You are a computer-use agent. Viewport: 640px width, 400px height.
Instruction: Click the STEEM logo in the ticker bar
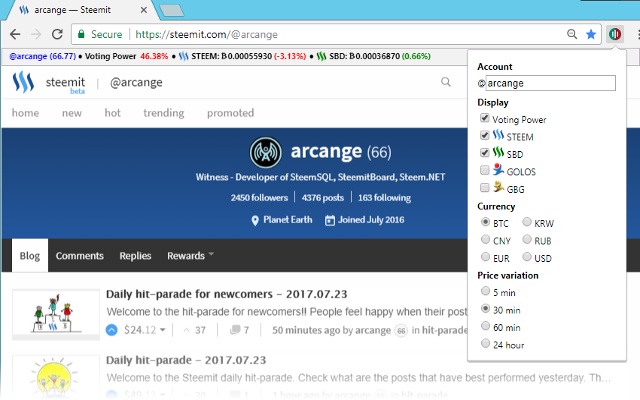(184, 56)
